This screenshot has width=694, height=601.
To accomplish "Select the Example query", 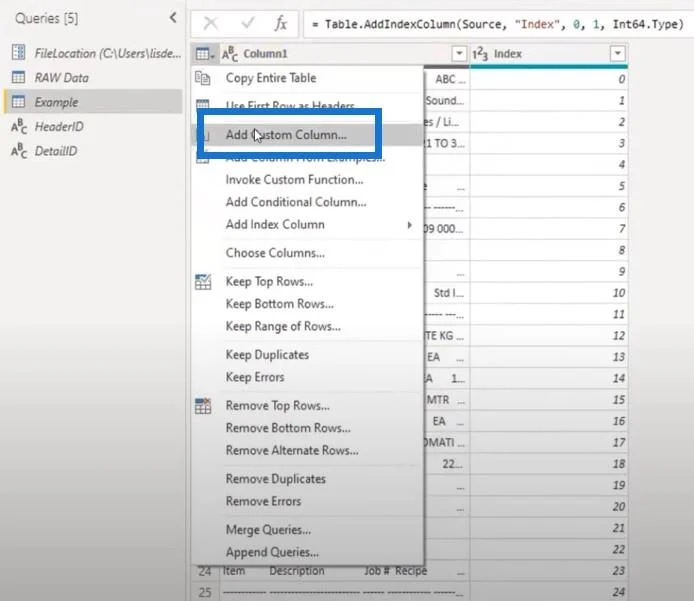I will (x=56, y=102).
